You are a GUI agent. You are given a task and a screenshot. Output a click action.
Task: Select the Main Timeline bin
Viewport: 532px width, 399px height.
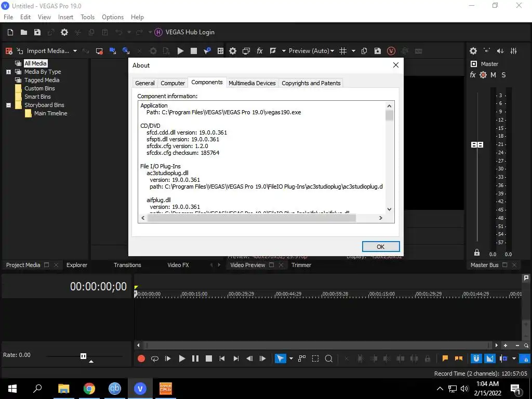(50, 113)
